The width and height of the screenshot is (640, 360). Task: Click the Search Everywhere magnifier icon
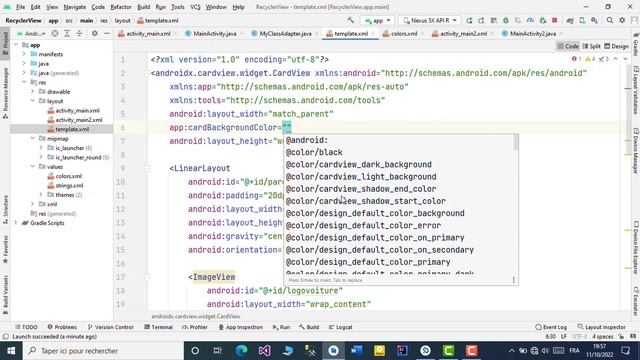pyautogui.click(x=609, y=20)
